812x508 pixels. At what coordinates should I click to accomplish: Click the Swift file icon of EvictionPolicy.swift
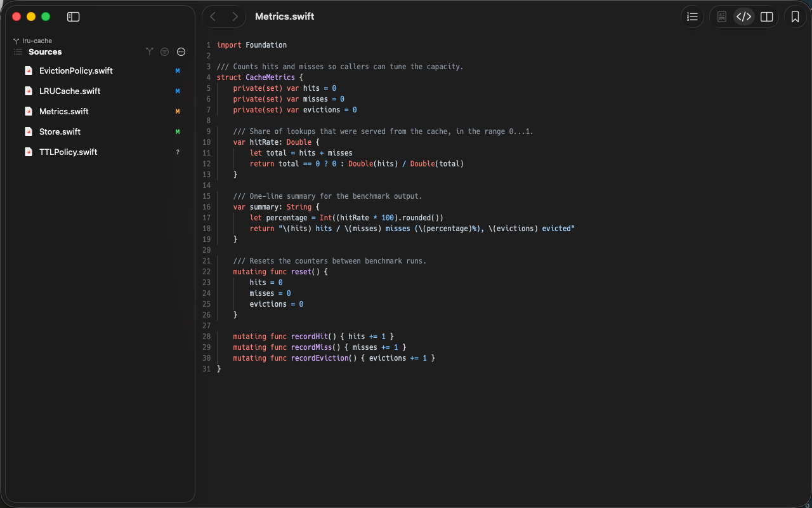(x=28, y=70)
